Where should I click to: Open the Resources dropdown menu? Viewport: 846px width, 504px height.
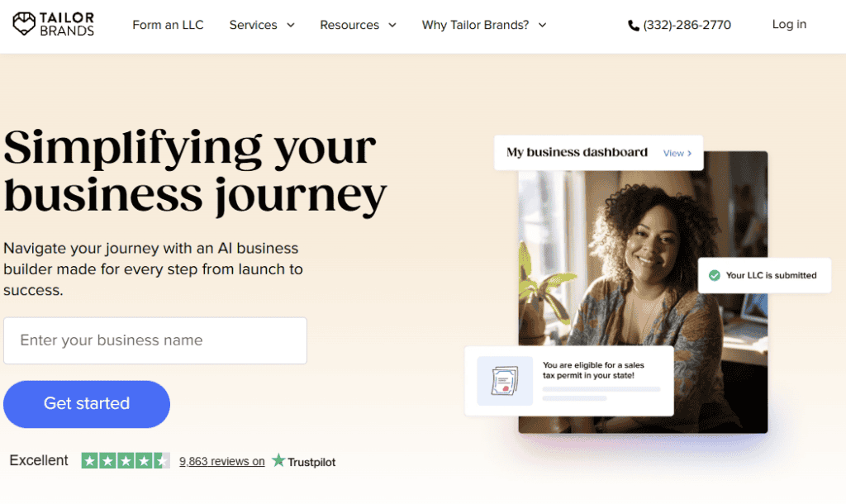(x=358, y=25)
